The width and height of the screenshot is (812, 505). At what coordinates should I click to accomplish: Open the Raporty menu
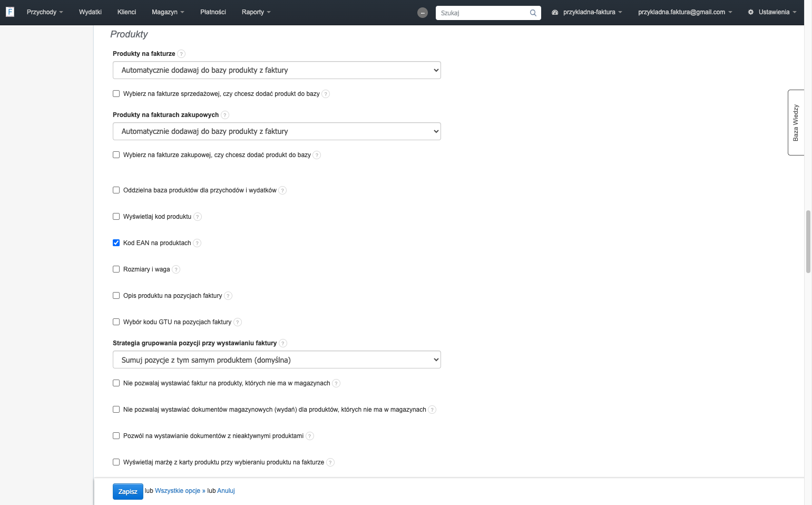pos(256,12)
